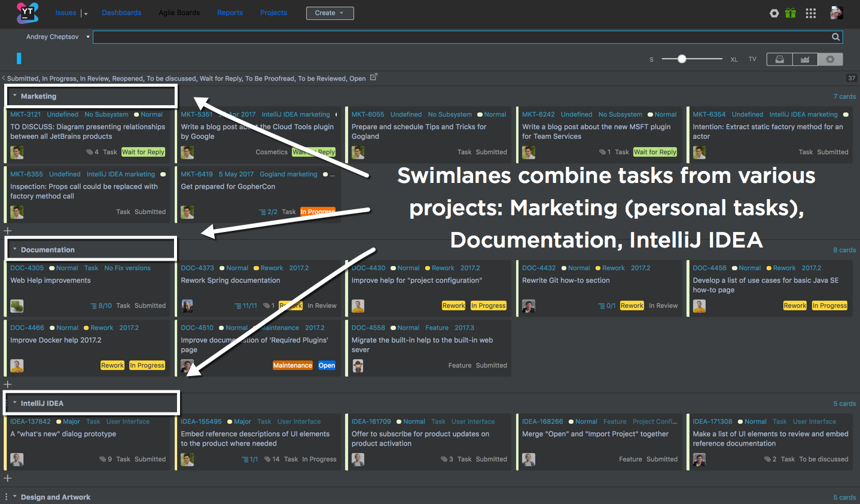
Task: Click the assignee avatar on card MKT-6242
Action: pos(529,152)
